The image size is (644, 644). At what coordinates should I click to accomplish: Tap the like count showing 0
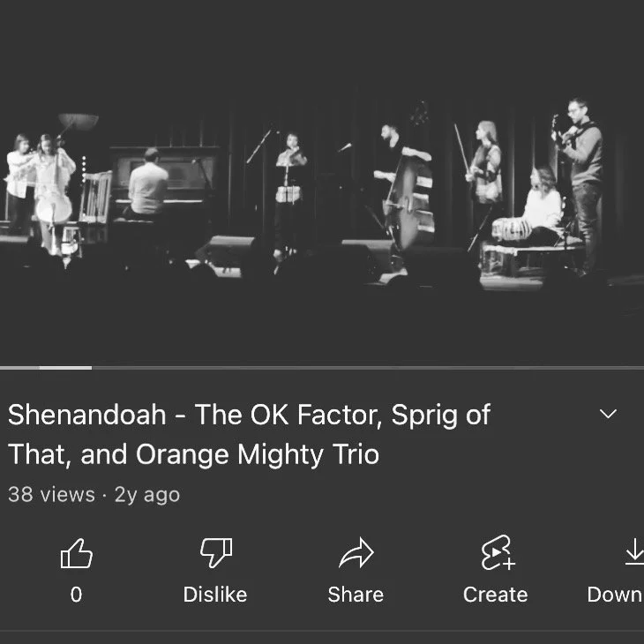pos(77,595)
